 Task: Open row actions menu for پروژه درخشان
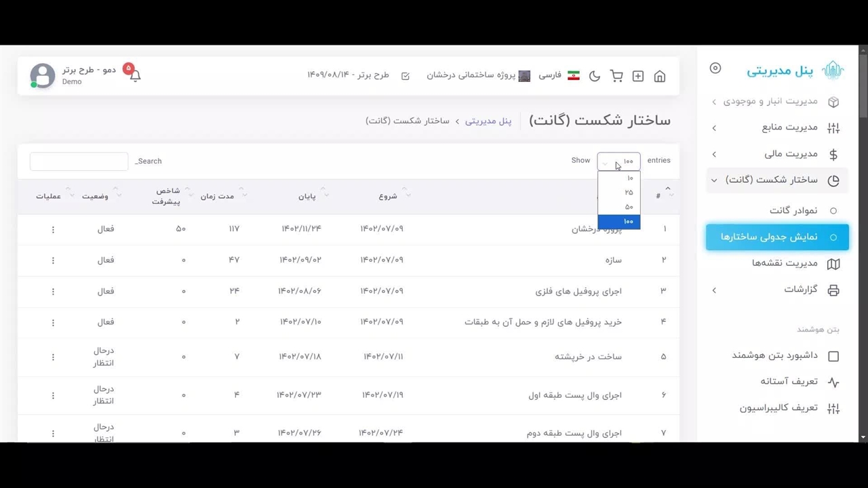[x=53, y=230]
